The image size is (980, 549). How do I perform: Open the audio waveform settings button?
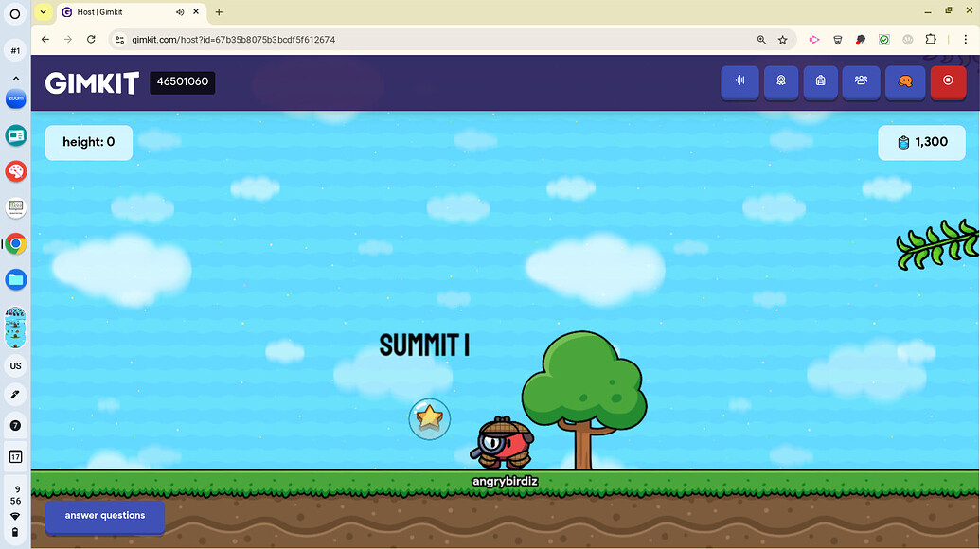[740, 82]
